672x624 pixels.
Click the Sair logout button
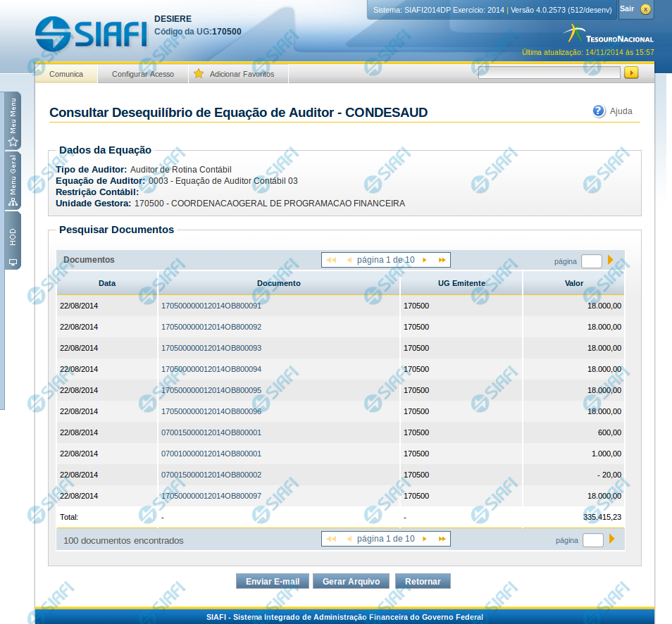635,9
